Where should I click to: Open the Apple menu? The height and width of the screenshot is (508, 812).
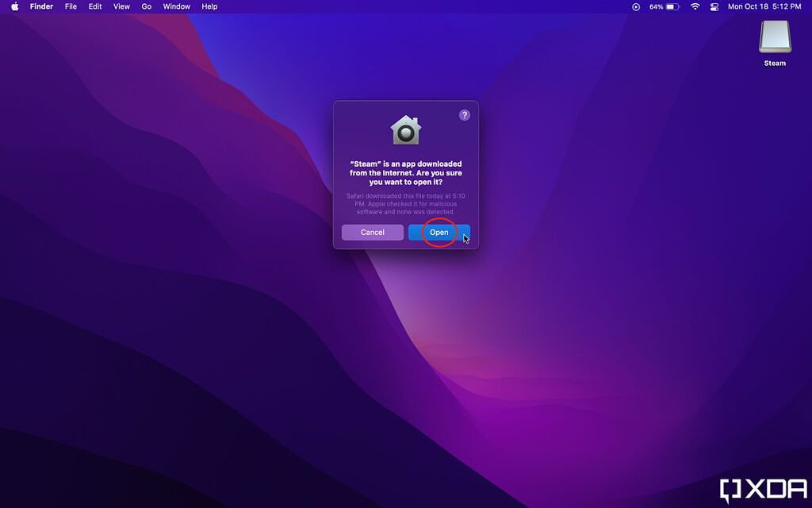click(13, 6)
